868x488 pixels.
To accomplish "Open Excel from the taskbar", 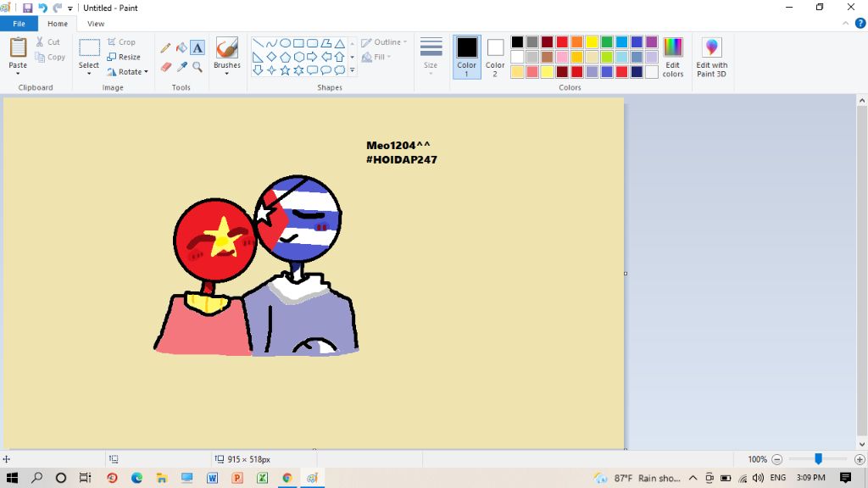I will [263, 478].
